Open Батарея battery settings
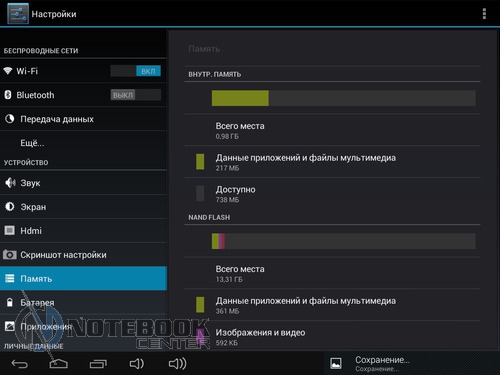 click(83, 303)
